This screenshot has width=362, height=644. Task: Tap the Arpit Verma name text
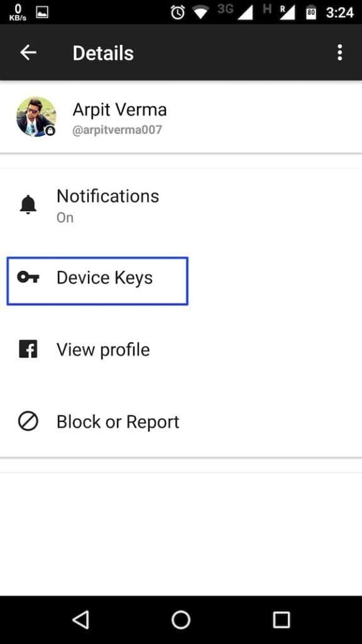pos(120,109)
